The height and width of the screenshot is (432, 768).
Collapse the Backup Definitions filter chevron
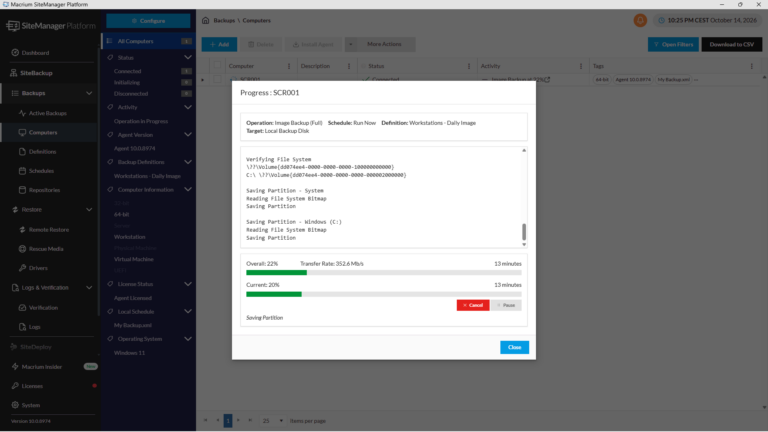[x=188, y=162]
